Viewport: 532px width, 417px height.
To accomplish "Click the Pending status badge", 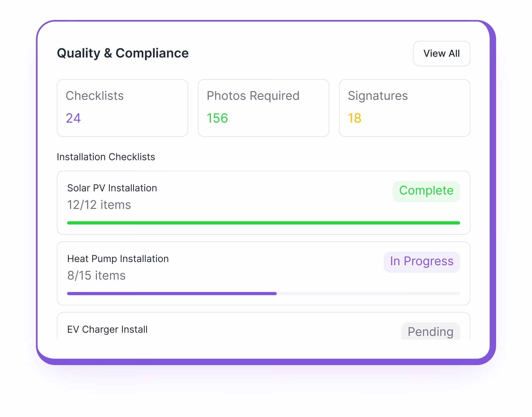I will click(x=430, y=332).
